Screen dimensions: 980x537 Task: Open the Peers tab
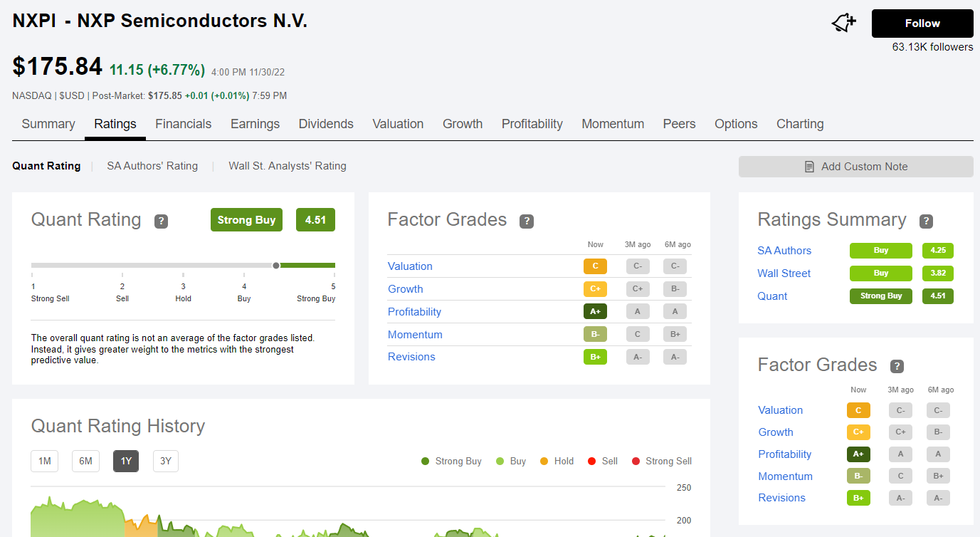tap(679, 124)
